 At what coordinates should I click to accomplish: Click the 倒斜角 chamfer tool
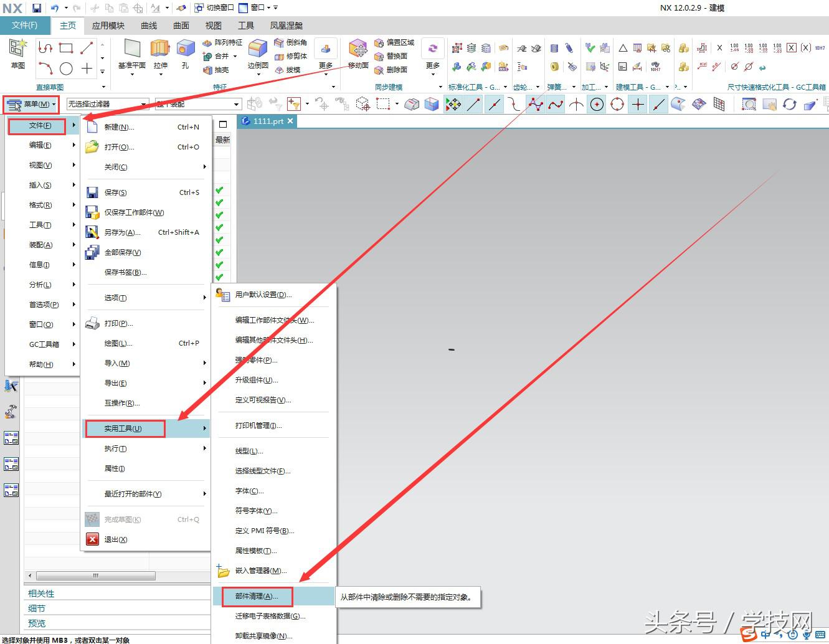tap(290, 42)
